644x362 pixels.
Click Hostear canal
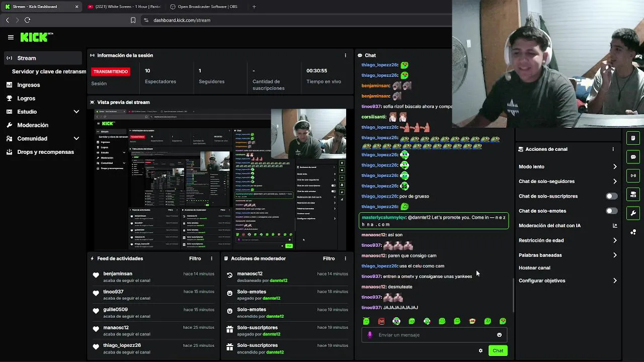click(534, 268)
